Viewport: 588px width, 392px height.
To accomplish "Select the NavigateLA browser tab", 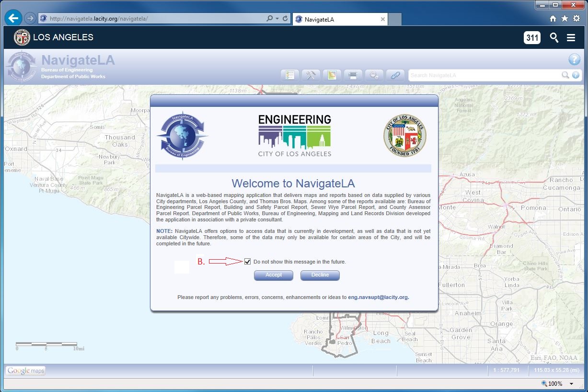I will 340,20.
